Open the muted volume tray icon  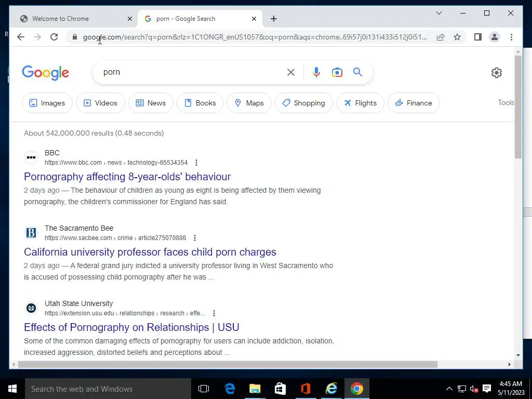tap(474, 389)
